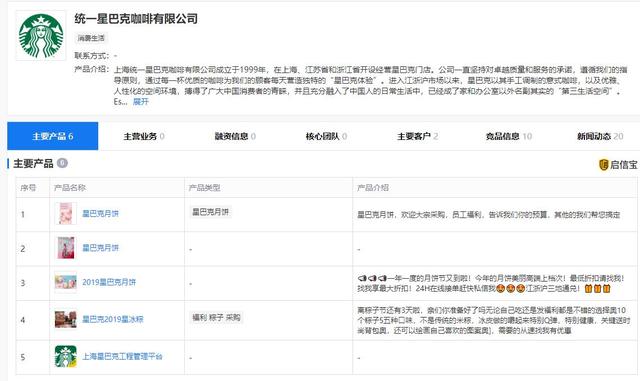Screen dimensions: 640x381
Task: Open row 2 星巴克月饼 product link
Action: pyautogui.click(x=100, y=248)
